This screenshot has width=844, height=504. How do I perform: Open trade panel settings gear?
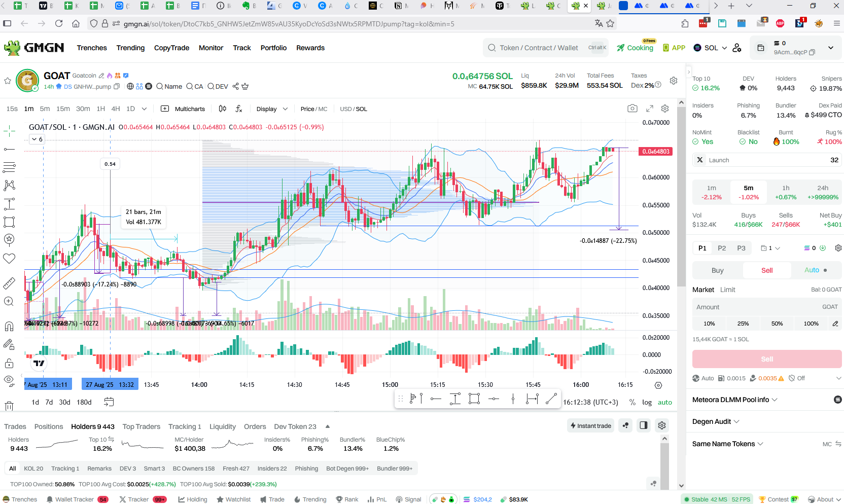coord(838,248)
